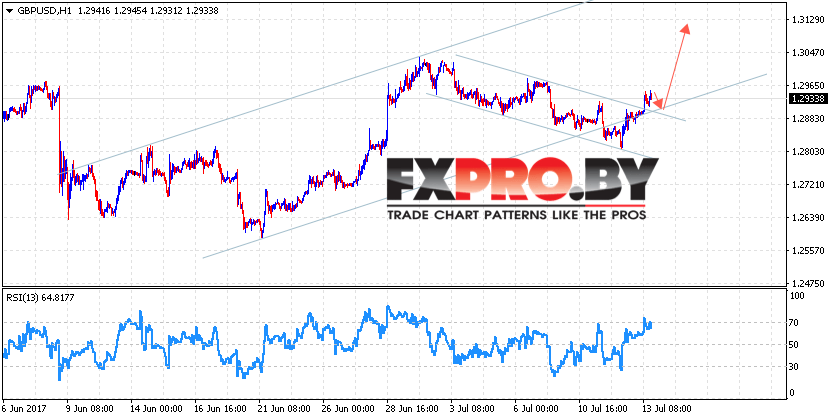Image resolution: width=829 pixels, height=420 pixels.
Task: Click price scale value 1.24750
Action: point(806,285)
